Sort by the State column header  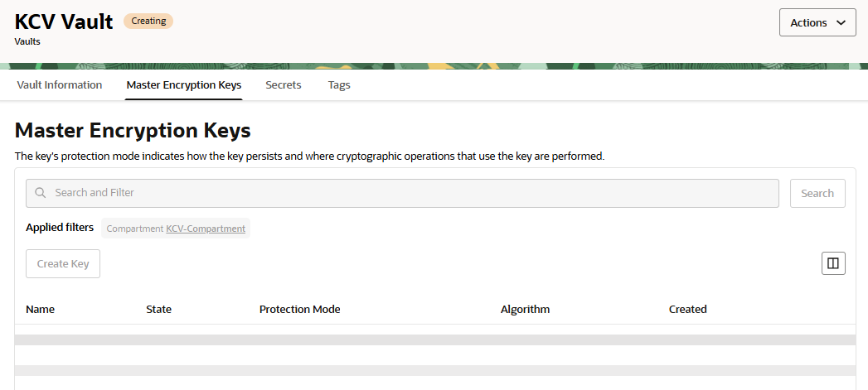pos(159,309)
